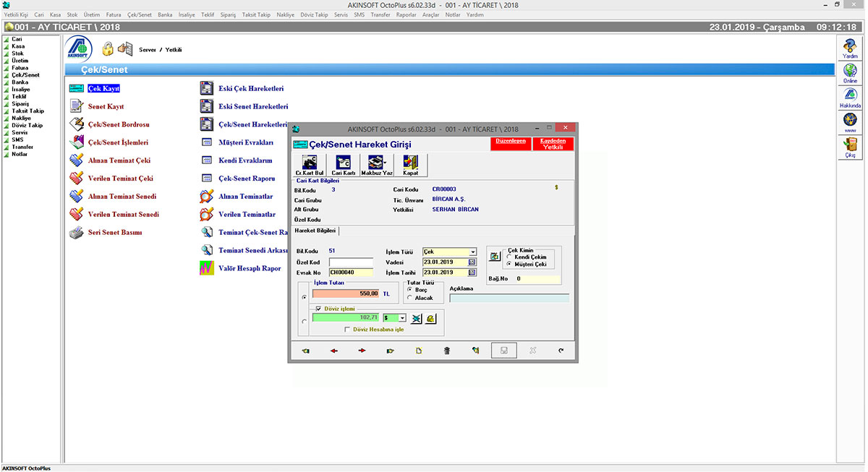Select Banka in the left module tree
This screenshot has height=472, width=868.
click(20, 82)
